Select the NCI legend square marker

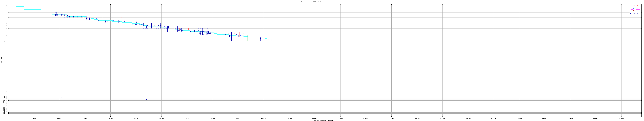point(638,8)
